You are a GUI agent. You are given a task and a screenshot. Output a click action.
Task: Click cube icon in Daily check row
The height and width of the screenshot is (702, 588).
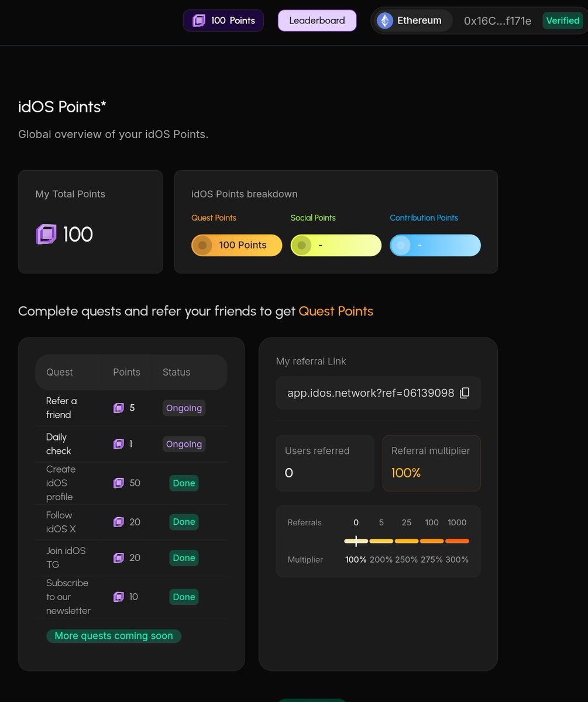[118, 444]
